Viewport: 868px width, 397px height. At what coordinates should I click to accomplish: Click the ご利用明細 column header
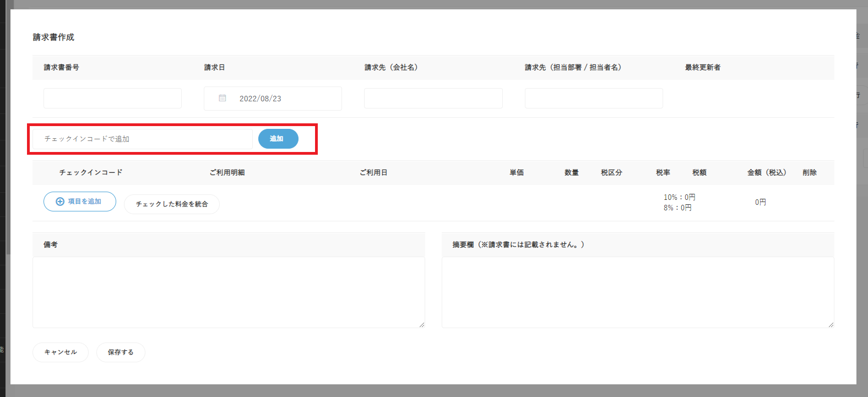tap(227, 172)
